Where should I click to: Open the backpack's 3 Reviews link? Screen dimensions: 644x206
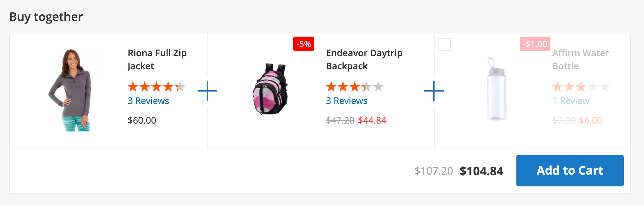point(346,101)
